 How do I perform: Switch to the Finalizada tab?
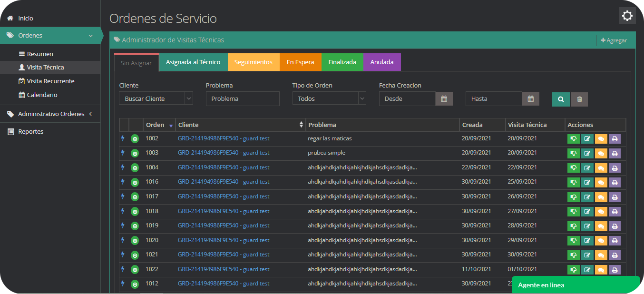pyautogui.click(x=342, y=62)
